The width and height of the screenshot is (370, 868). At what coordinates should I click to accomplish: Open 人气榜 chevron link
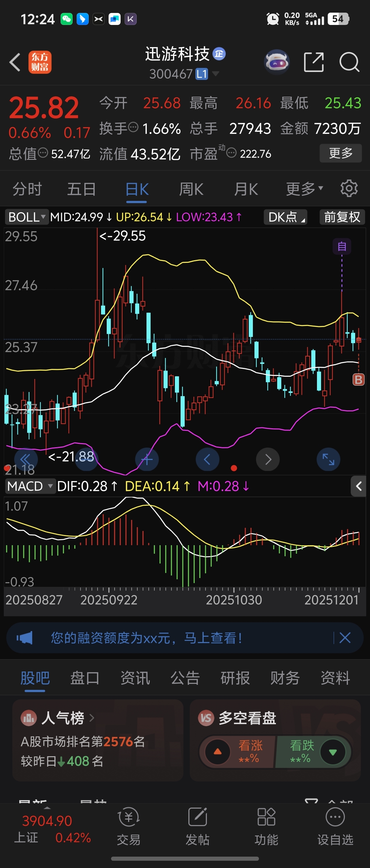click(x=92, y=718)
